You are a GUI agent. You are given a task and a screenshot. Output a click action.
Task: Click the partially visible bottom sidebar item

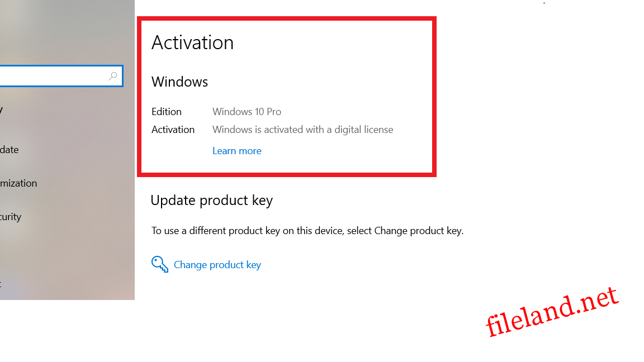[1, 284]
